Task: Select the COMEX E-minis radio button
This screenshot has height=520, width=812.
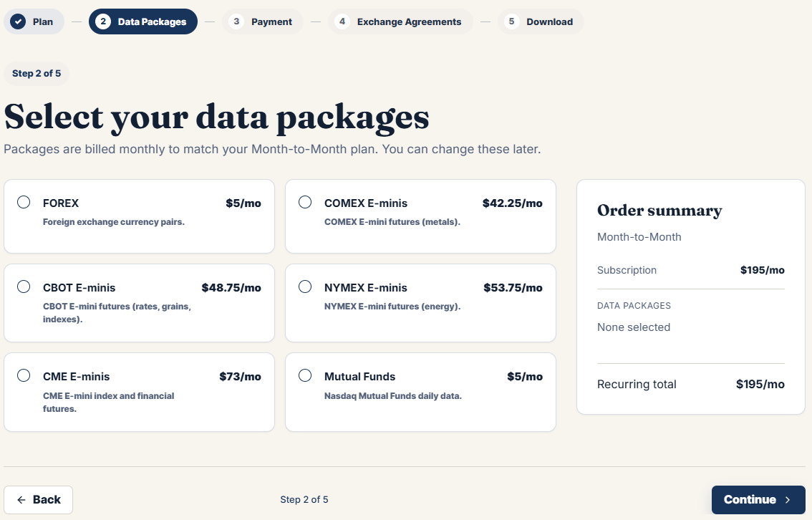Action: pos(305,202)
